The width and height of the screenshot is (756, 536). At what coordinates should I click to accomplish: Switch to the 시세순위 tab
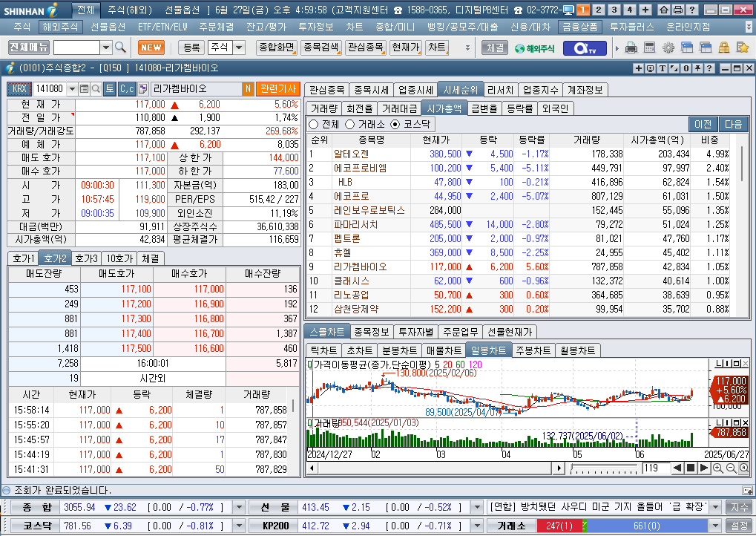pos(461,90)
